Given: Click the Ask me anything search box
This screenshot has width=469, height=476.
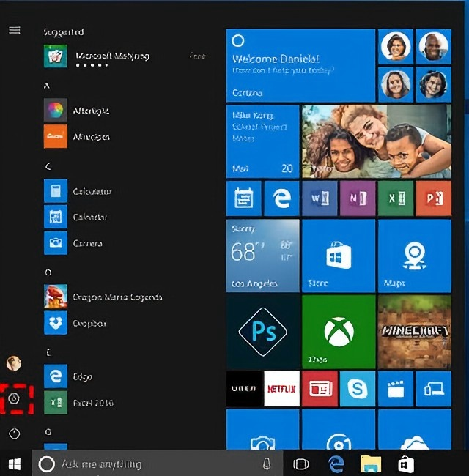Looking at the screenshot, I should (x=147, y=464).
